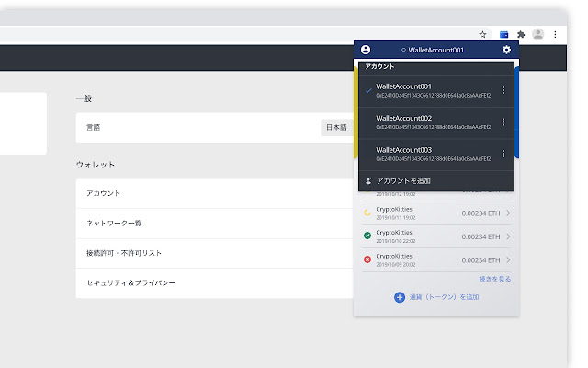
Task: Open the browser three-dot menu
Action: click(555, 35)
